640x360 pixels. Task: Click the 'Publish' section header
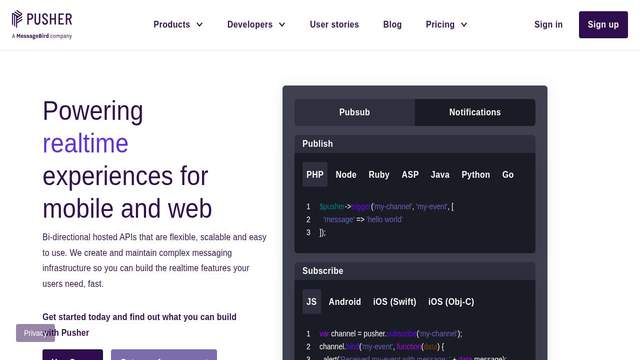pos(415,144)
